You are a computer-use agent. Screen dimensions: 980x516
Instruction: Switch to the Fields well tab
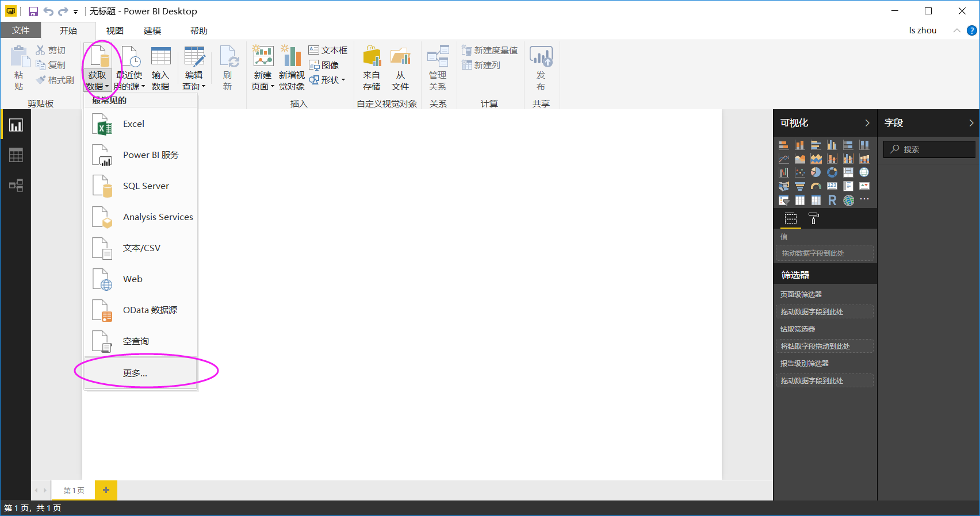[x=791, y=218]
